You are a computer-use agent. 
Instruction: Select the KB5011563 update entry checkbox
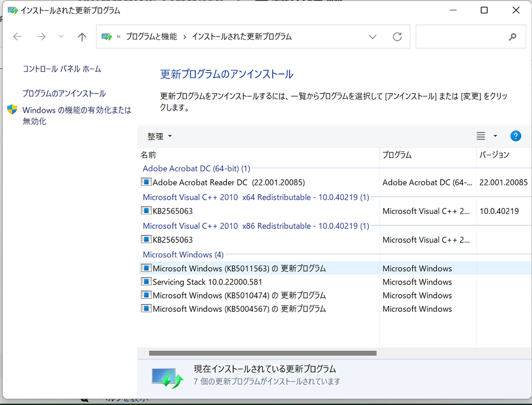(x=146, y=268)
